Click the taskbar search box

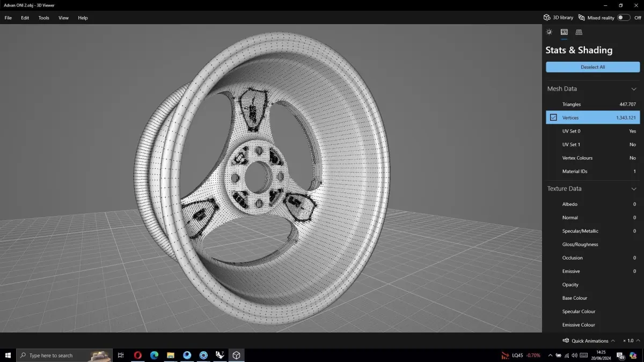(x=64, y=355)
